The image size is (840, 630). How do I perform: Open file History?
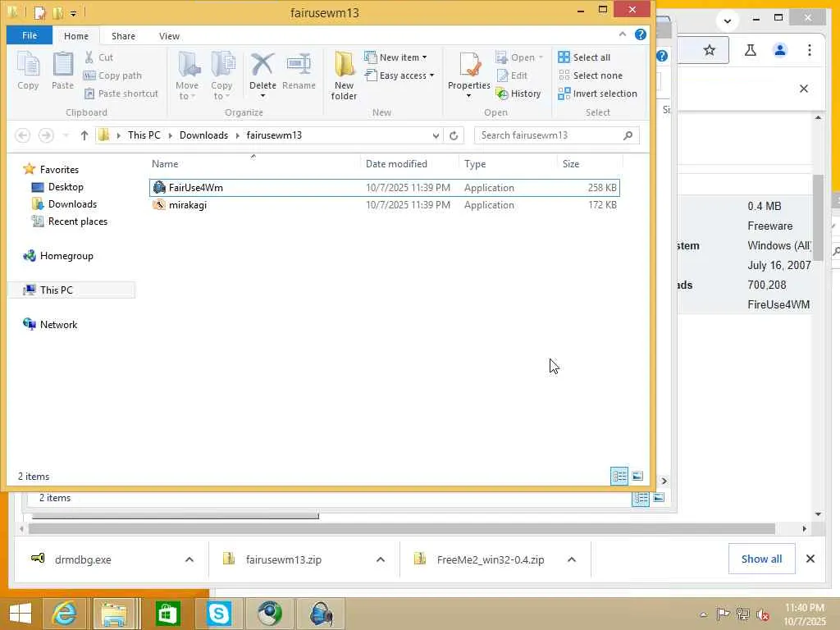tap(518, 94)
